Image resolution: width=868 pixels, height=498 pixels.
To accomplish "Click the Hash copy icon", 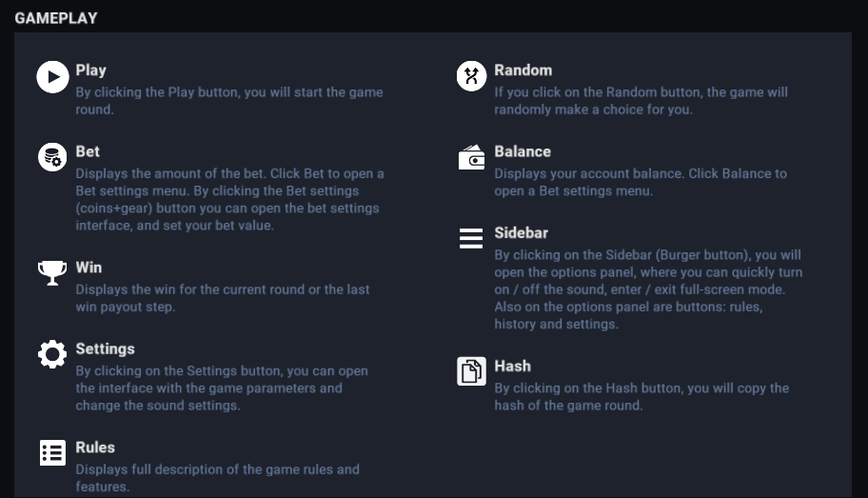I will 471,371.
